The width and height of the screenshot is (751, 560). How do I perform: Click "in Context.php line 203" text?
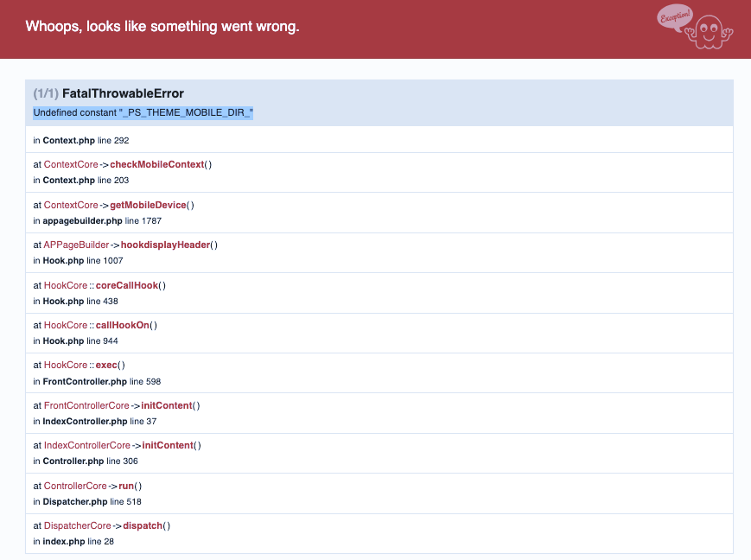click(x=81, y=180)
